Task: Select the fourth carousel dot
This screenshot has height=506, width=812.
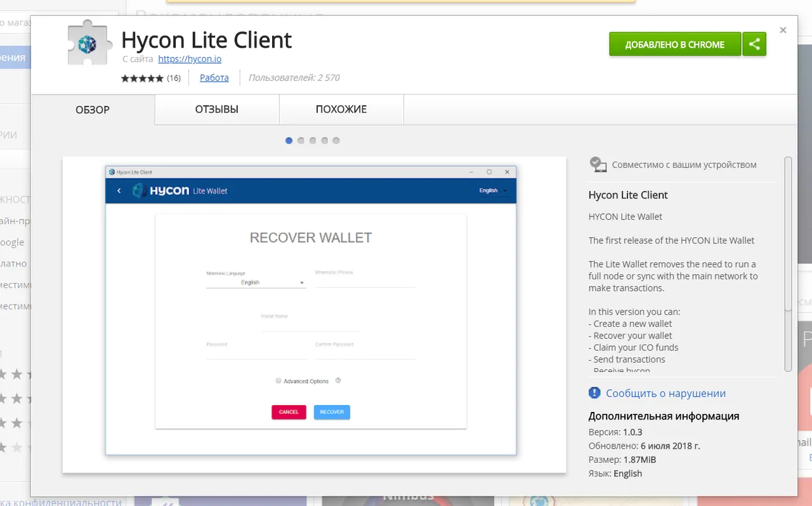Action: (324, 140)
